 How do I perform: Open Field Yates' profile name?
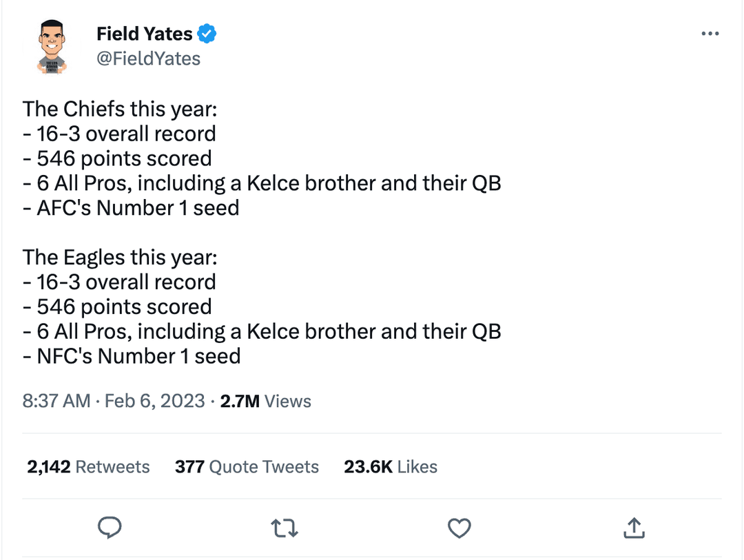tap(146, 32)
